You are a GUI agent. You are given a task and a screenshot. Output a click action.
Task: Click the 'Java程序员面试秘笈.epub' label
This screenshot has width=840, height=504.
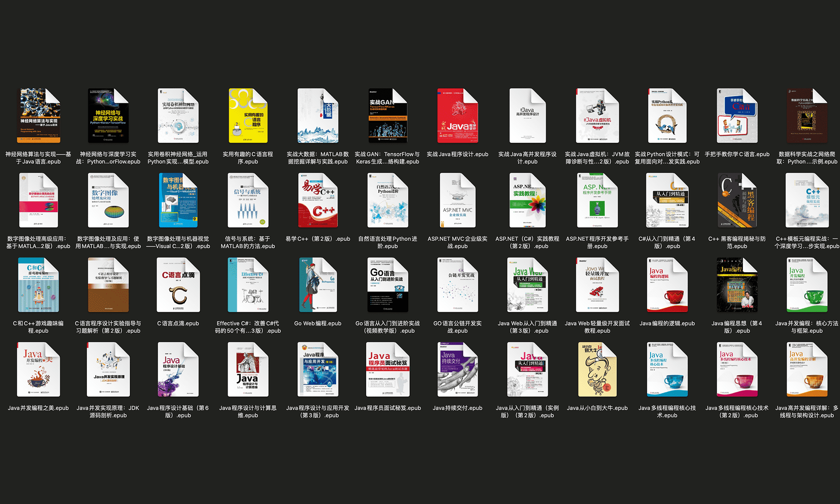point(388,408)
